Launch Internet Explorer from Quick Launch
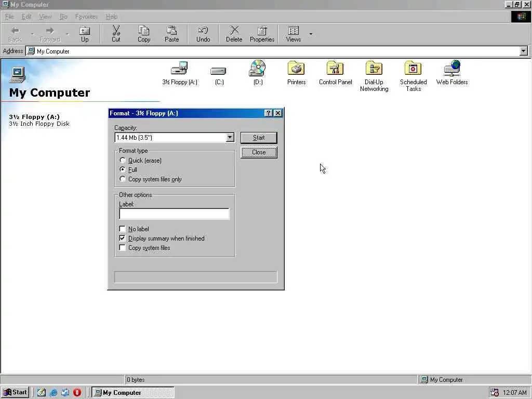The height and width of the screenshot is (399, 532). pos(54,393)
